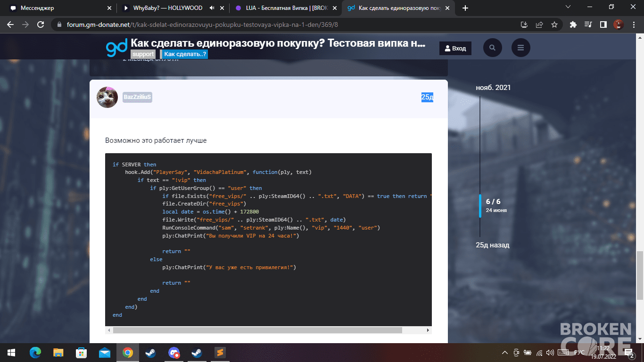644x362 pixels.
Task: Open BazZziliuS user profile link
Action: point(137,97)
